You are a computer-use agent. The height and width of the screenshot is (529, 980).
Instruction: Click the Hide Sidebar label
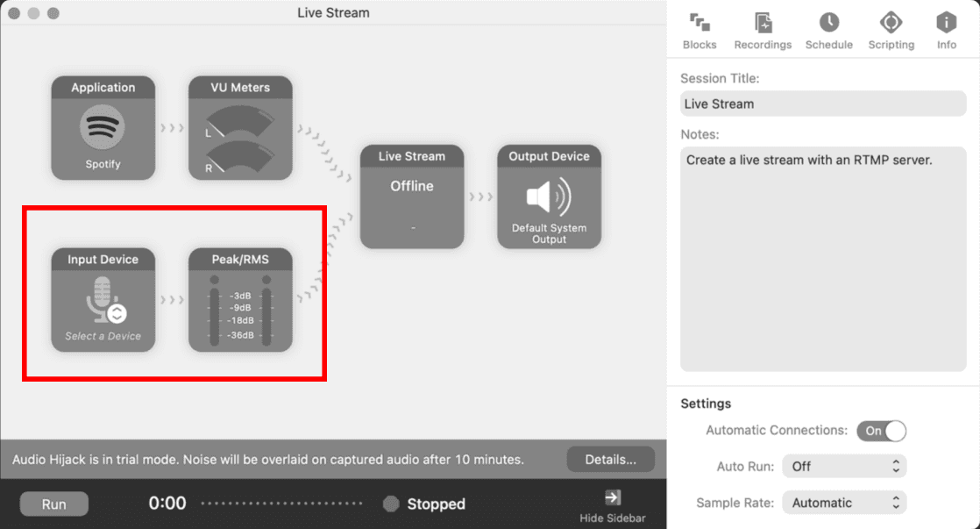tap(613, 518)
